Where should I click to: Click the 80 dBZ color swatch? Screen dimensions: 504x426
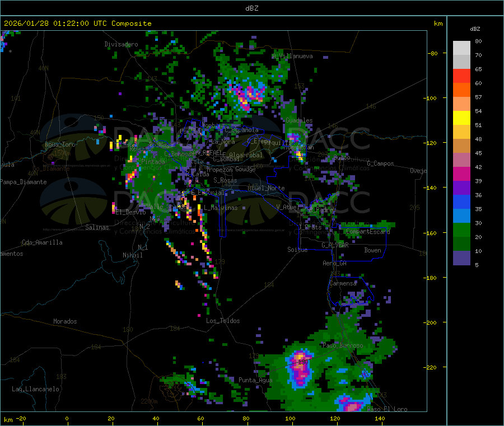point(461,48)
